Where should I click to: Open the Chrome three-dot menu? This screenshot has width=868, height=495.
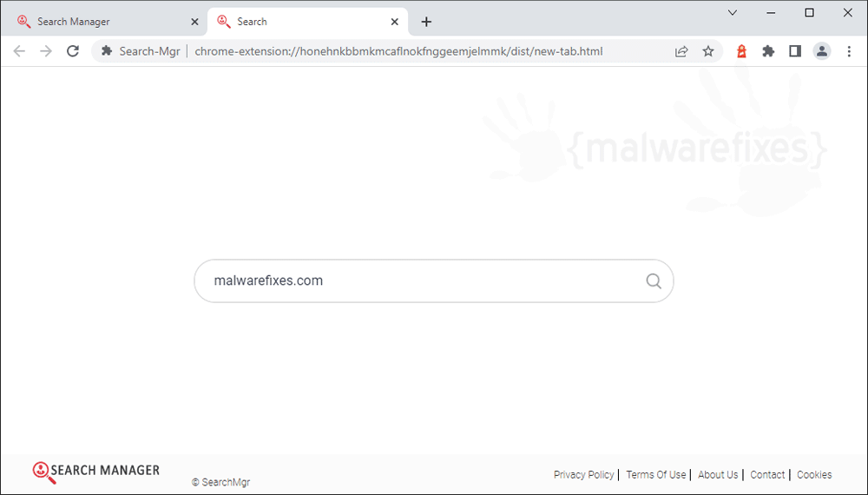[849, 51]
